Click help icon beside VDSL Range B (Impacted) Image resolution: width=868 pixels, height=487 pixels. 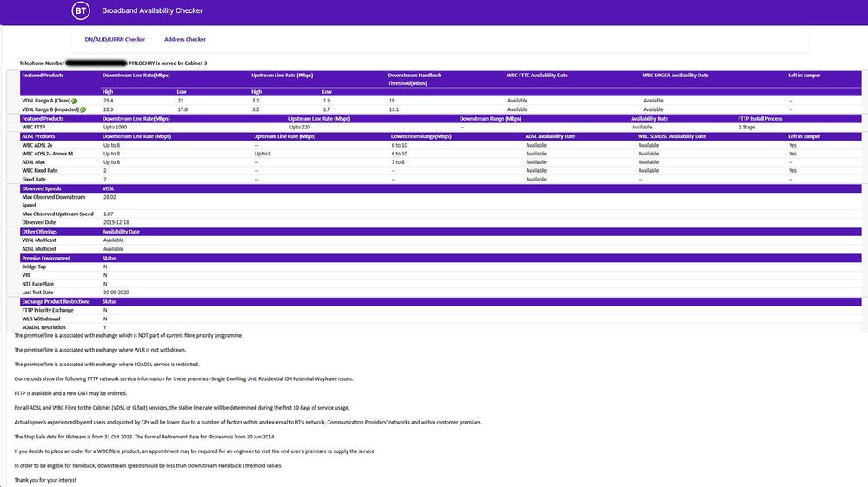click(83, 110)
